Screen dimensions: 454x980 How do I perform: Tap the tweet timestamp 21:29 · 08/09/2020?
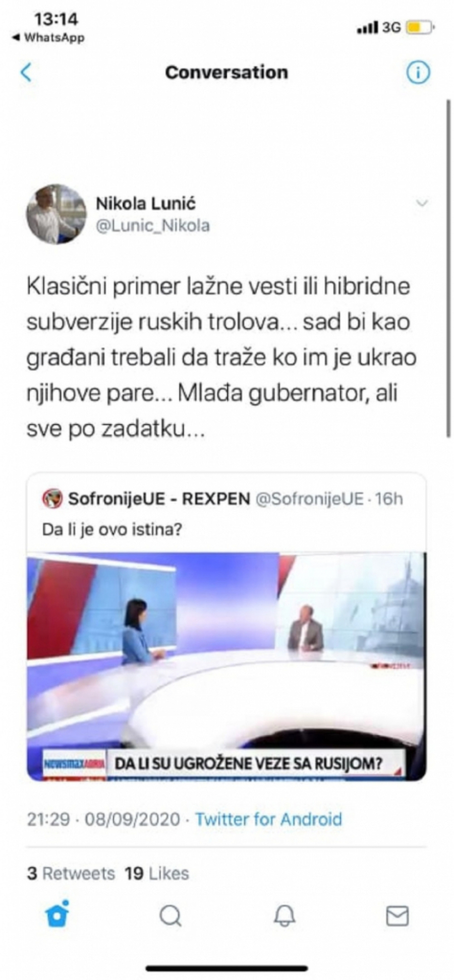pyautogui.click(x=103, y=819)
